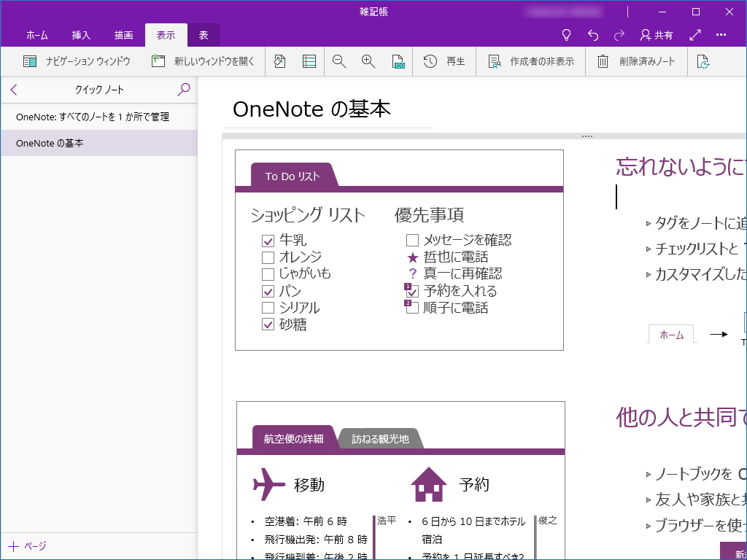Click the ショッピング リスト heading
Viewport: 747px width, 560px height.
308,215
